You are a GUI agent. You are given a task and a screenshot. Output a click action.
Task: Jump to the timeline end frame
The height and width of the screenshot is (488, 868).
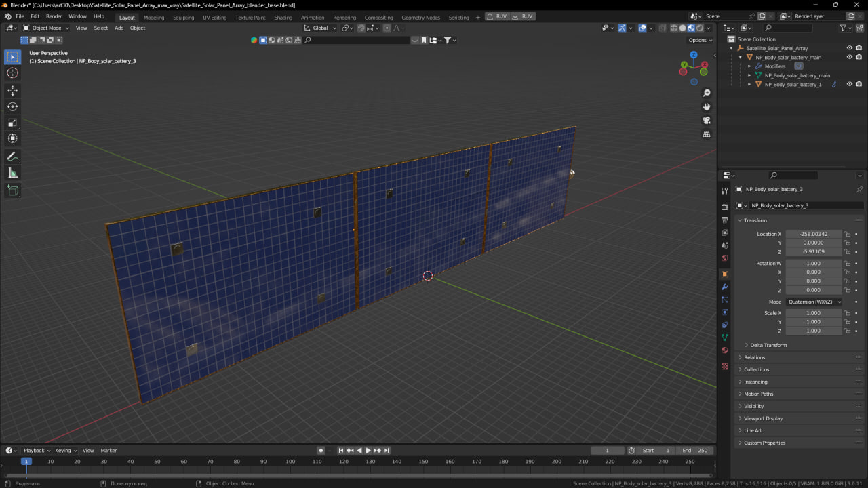[x=387, y=450]
